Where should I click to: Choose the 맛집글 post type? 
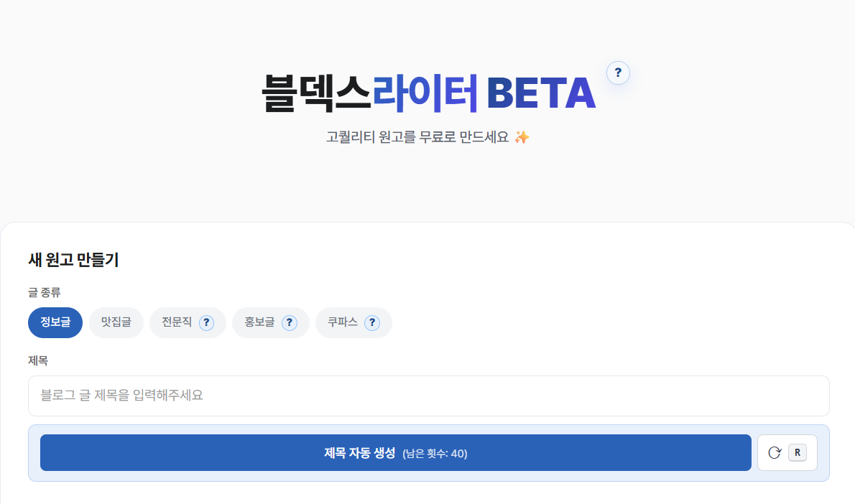coord(116,322)
